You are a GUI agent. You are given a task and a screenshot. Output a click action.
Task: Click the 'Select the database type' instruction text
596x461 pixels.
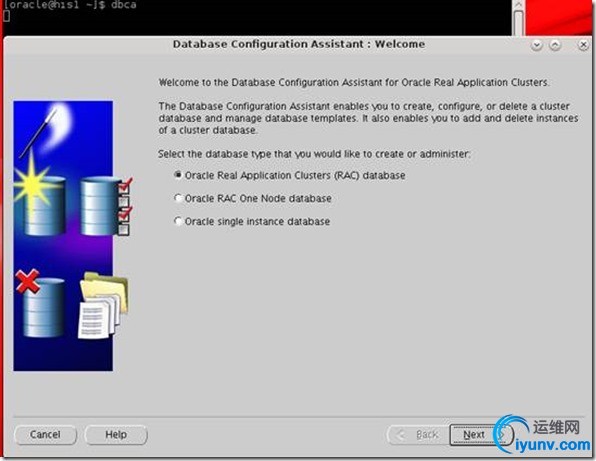(314, 154)
